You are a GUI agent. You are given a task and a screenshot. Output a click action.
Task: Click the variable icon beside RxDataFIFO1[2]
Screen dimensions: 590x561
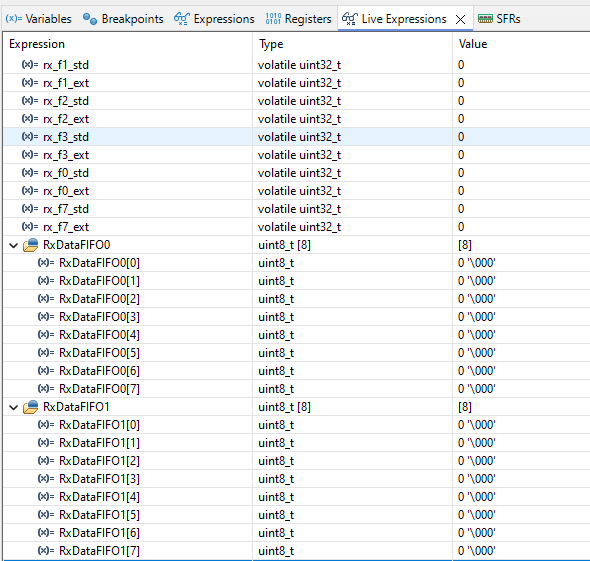click(x=46, y=461)
